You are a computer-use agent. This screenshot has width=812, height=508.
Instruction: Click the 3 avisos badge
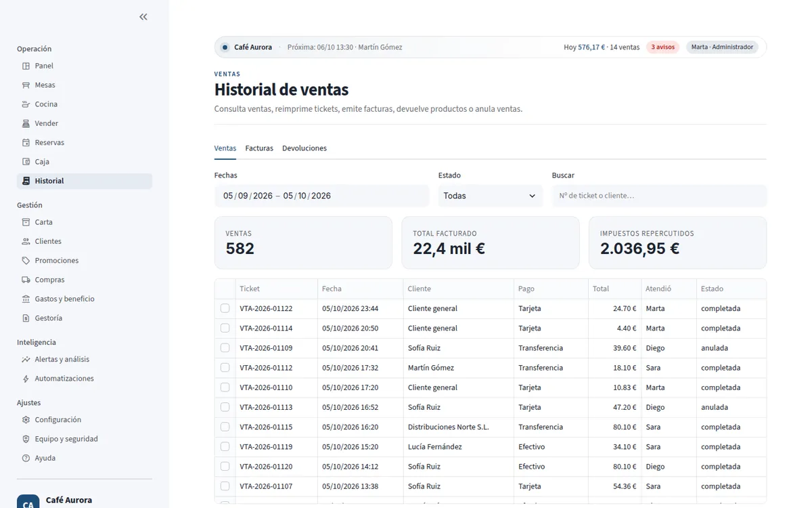(x=663, y=47)
